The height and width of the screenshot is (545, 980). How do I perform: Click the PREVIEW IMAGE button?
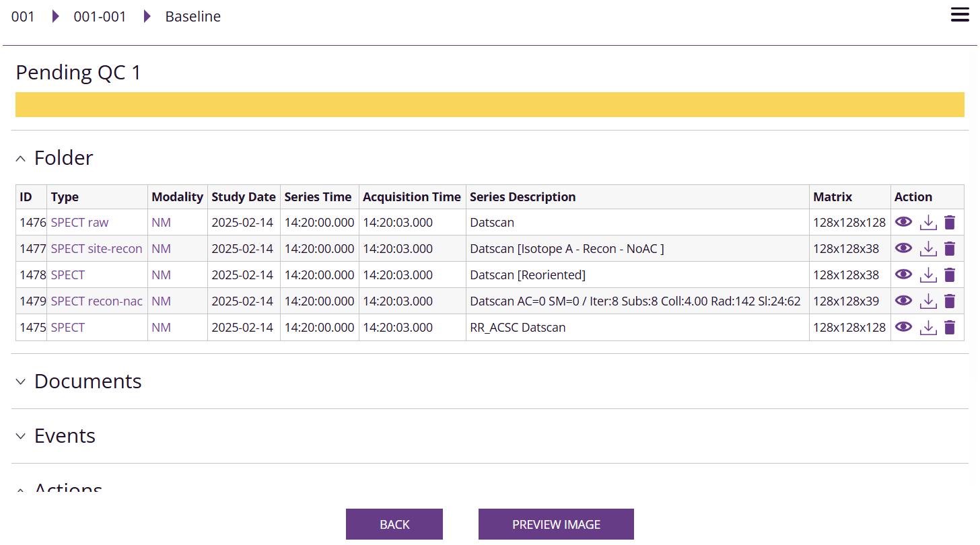tap(556, 524)
